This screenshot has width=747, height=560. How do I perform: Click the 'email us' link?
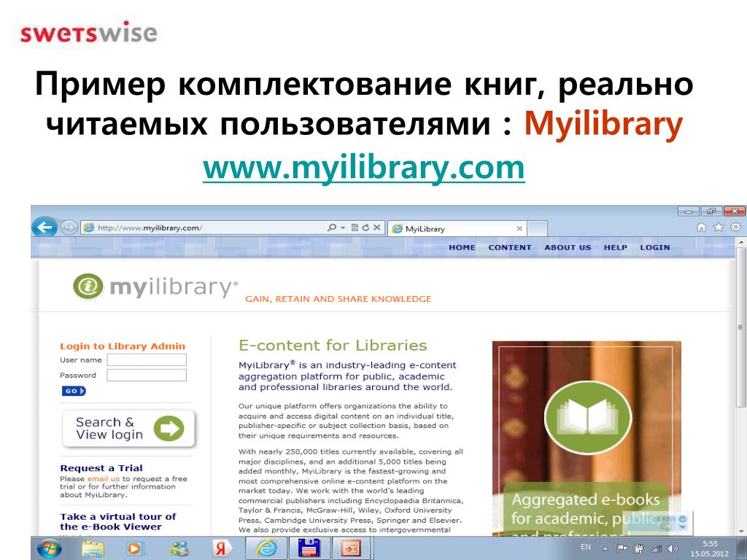click(104, 478)
